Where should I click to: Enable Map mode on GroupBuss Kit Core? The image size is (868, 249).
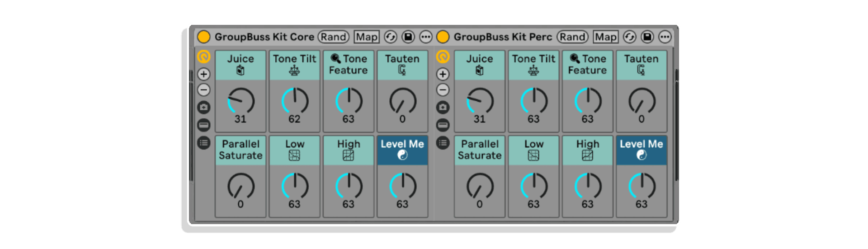367,37
